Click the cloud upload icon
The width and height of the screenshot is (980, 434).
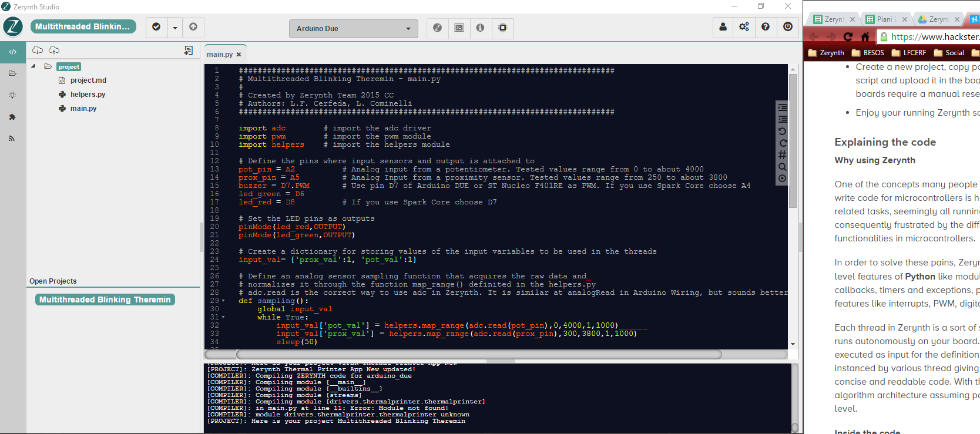point(54,51)
